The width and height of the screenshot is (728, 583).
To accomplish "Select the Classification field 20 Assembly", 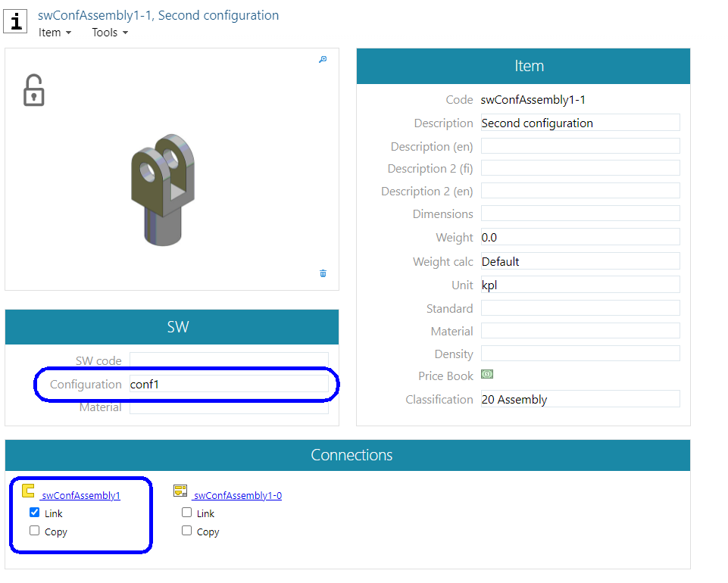I will pyautogui.click(x=580, y=399).
